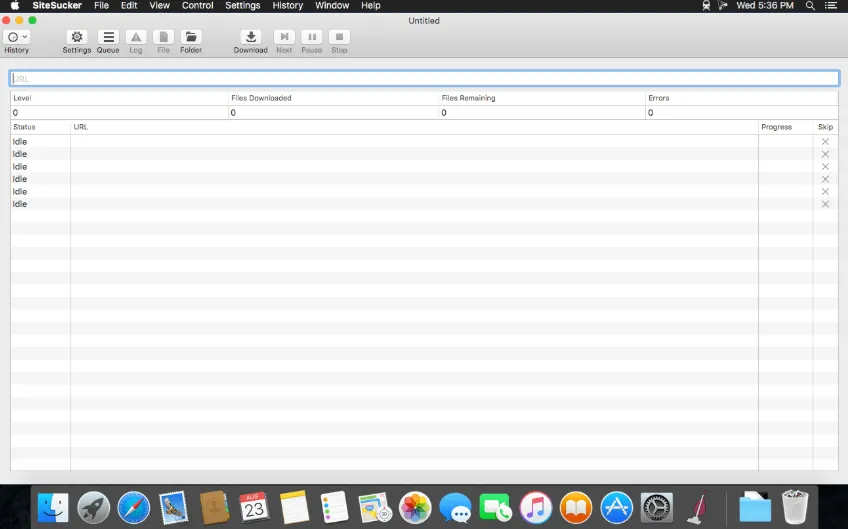This screenshot has height=529, width=848.
Task: Open Notification Center list icon
Action: 831,5
